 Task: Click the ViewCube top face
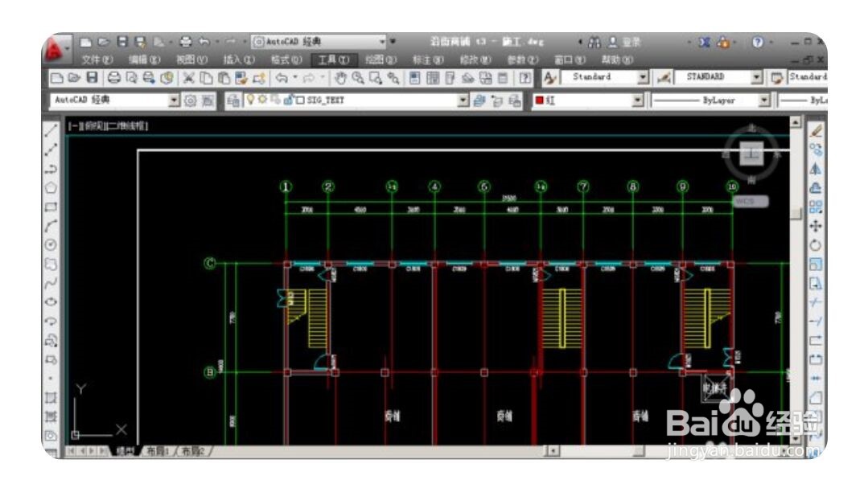pos(751,154)
